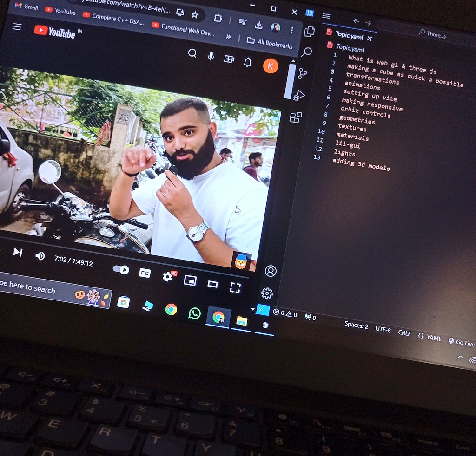
Task: Start voice search with the microphone icon
Action: (211, 56)
